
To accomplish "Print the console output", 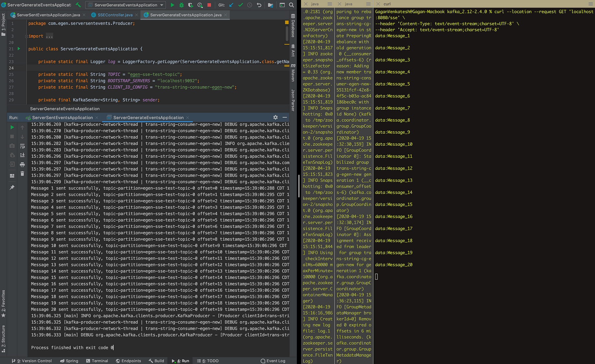I will pyautogui.click(x=22, y=164).
